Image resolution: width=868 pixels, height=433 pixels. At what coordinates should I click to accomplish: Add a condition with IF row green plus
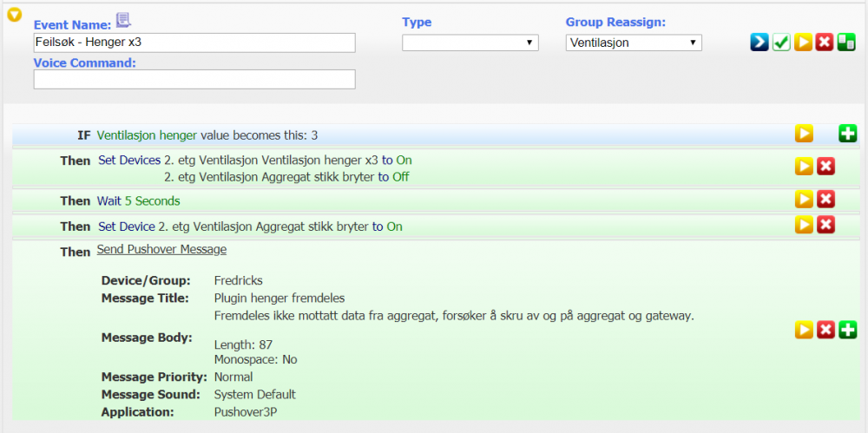848,134
